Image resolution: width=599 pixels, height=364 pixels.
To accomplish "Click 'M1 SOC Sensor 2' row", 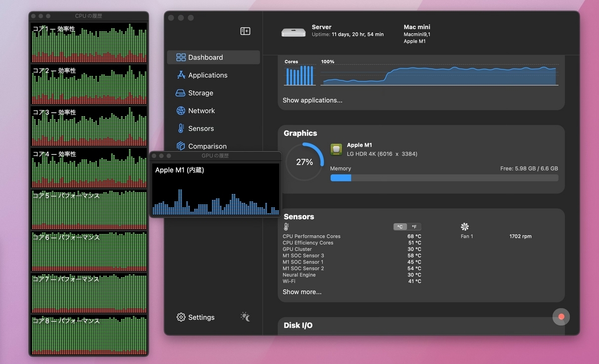I will 352,268.
